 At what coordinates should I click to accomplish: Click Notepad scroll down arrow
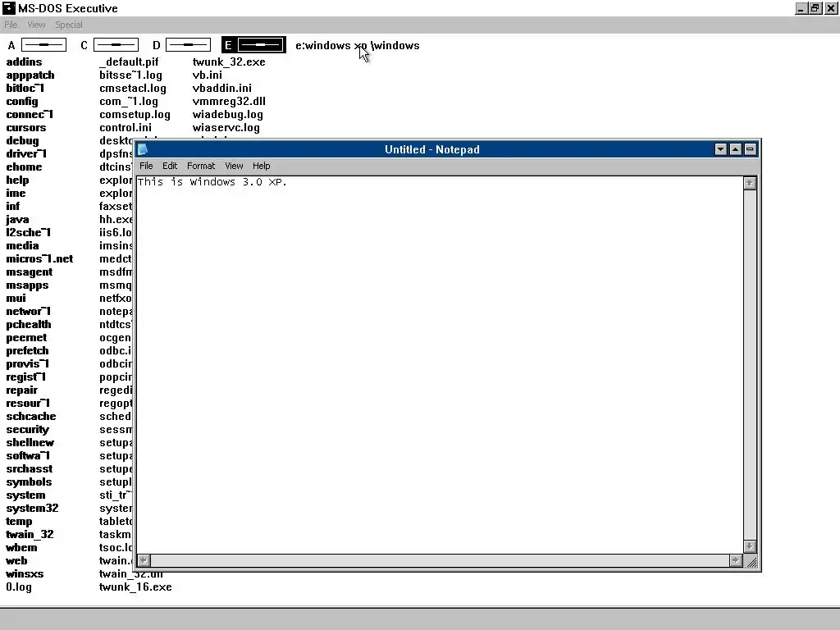click(750, 546)
